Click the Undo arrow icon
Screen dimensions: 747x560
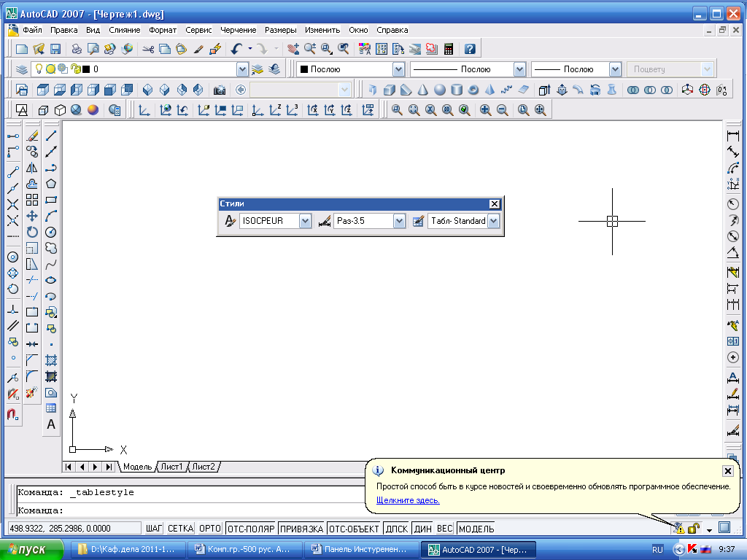click(x=237, y=49)
